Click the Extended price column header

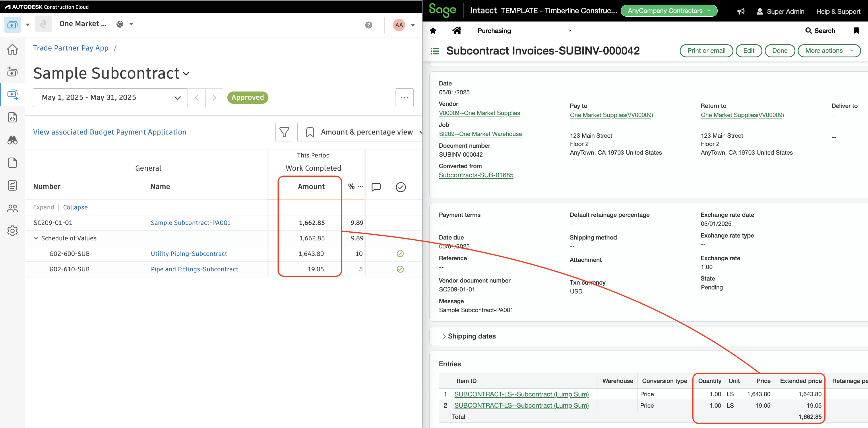pyautogui.click(x=801, y=381)
